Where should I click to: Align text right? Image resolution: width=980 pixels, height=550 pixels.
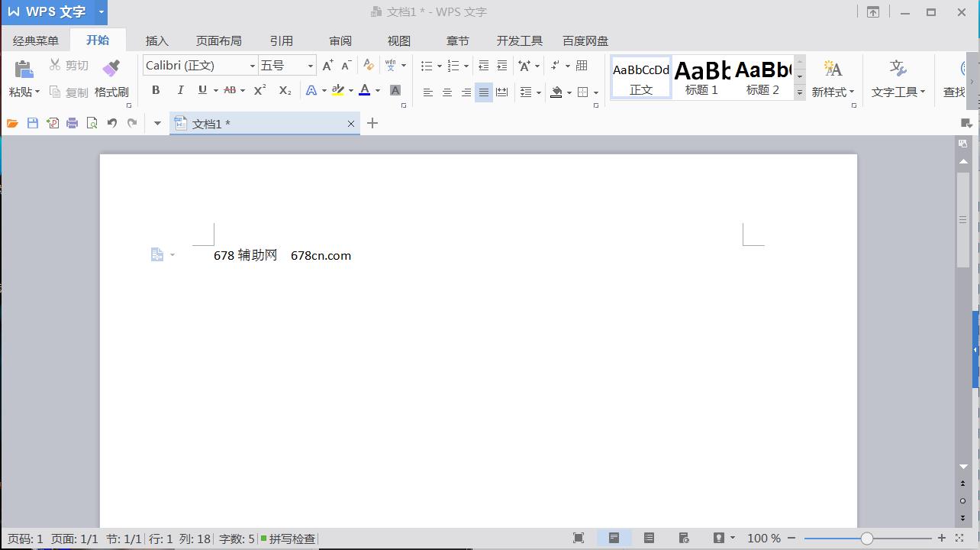[466, 92]
